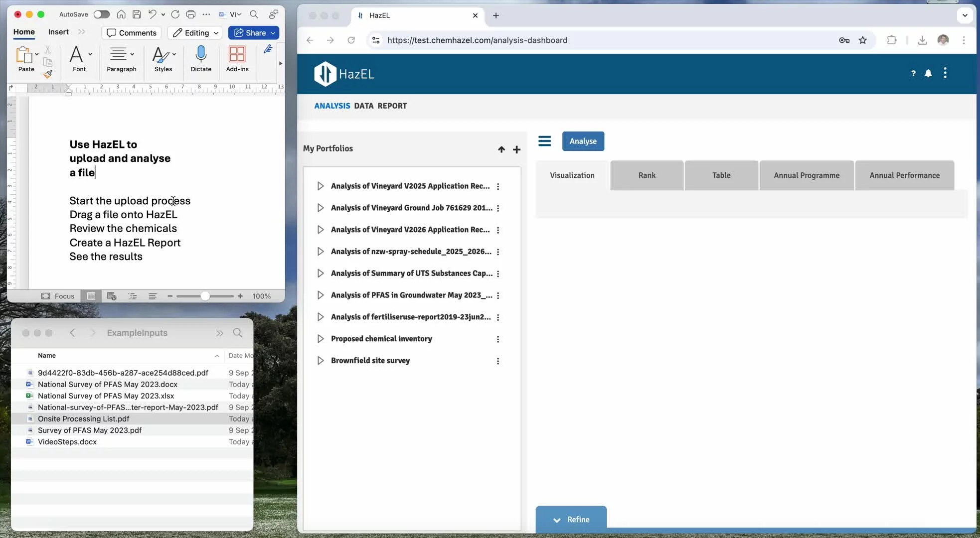Click the Dictate microphone icon
The image size is (980, 538).
[201, 54]
